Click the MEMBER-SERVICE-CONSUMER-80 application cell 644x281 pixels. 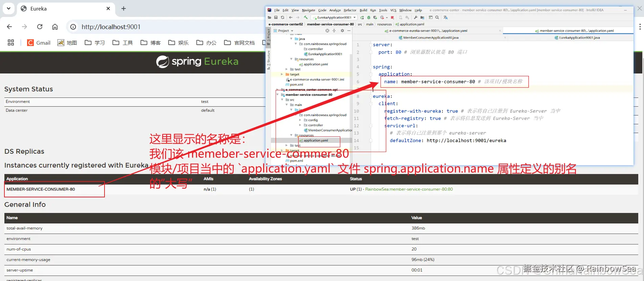[41, 189]
